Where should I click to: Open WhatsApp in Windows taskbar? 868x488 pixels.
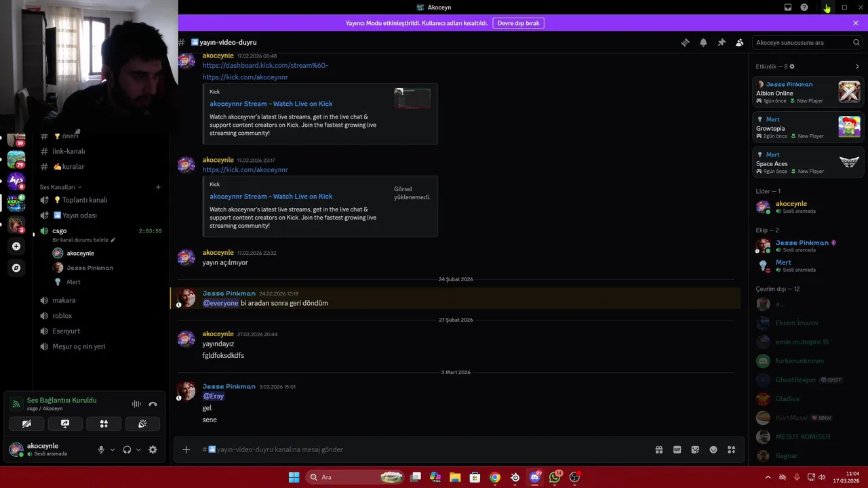(555, 477)
